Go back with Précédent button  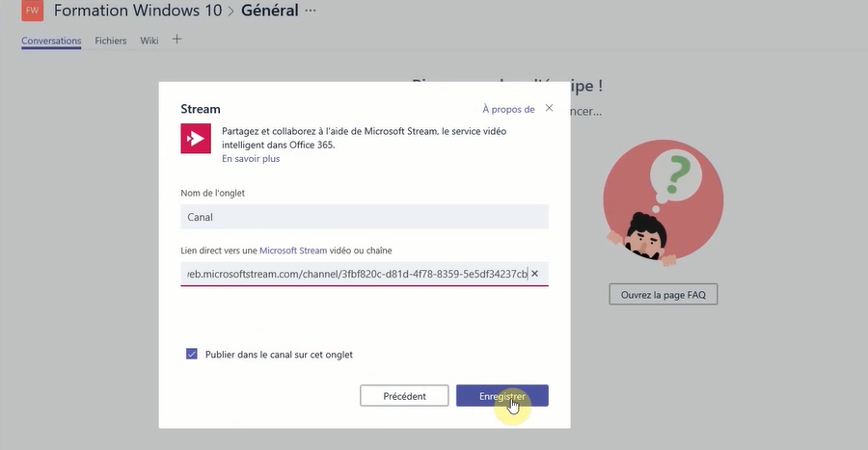(404, 396)
